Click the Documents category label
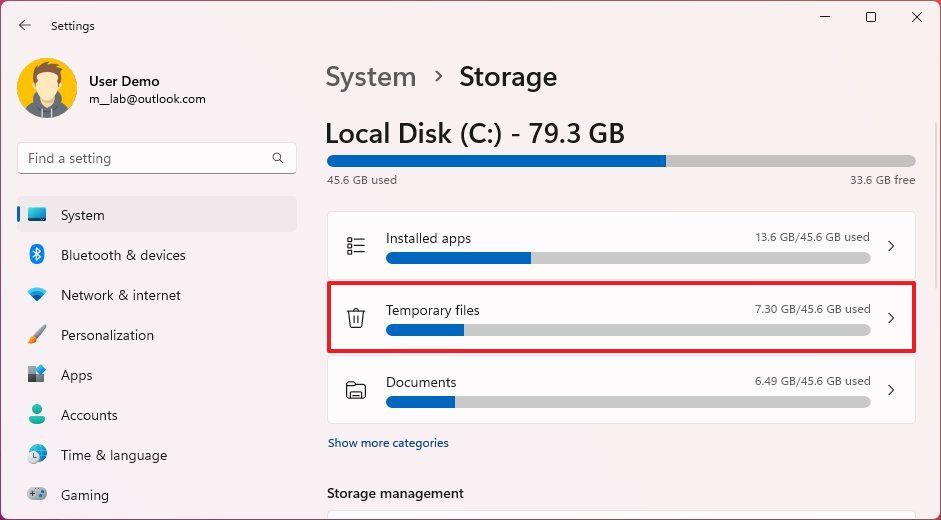Screen dimensions: 941x520 (x=421, y=382)
